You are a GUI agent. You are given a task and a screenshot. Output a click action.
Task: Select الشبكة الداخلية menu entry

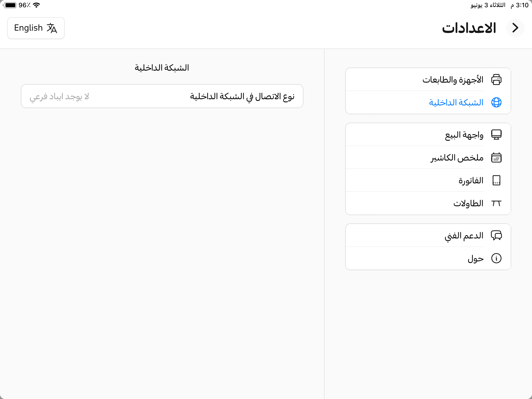428,102
